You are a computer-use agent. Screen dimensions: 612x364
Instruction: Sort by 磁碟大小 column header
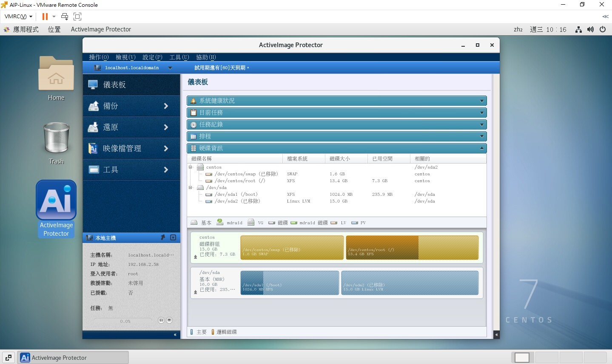point(340,158)
